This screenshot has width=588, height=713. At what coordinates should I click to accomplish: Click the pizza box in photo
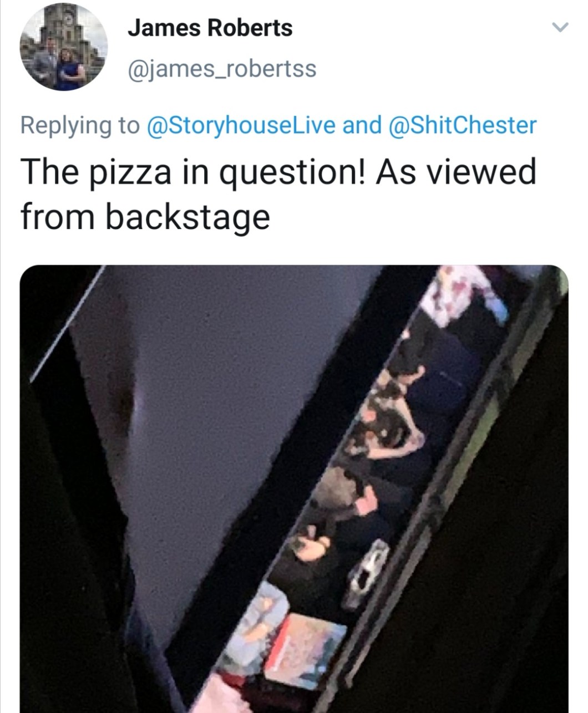click(x=302, y=649)
